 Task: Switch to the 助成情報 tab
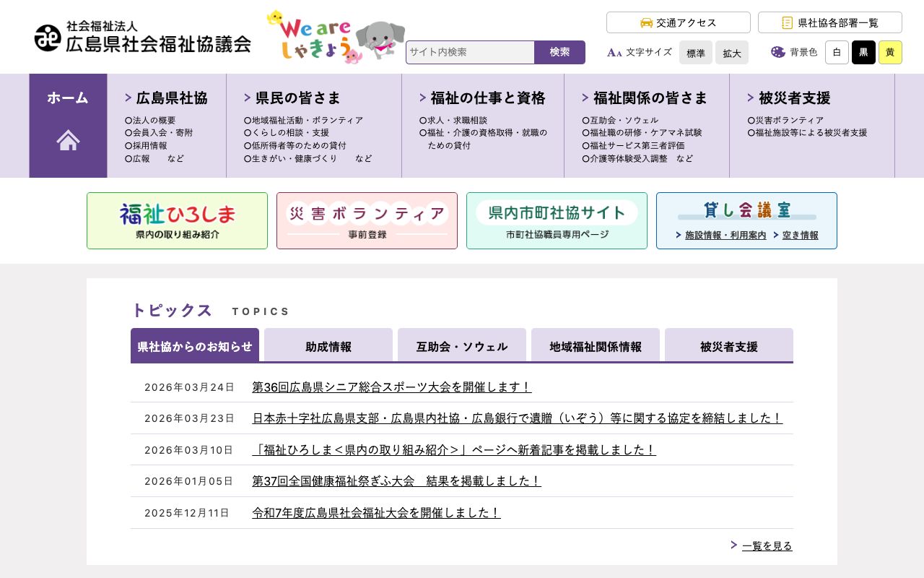[328, 347]
